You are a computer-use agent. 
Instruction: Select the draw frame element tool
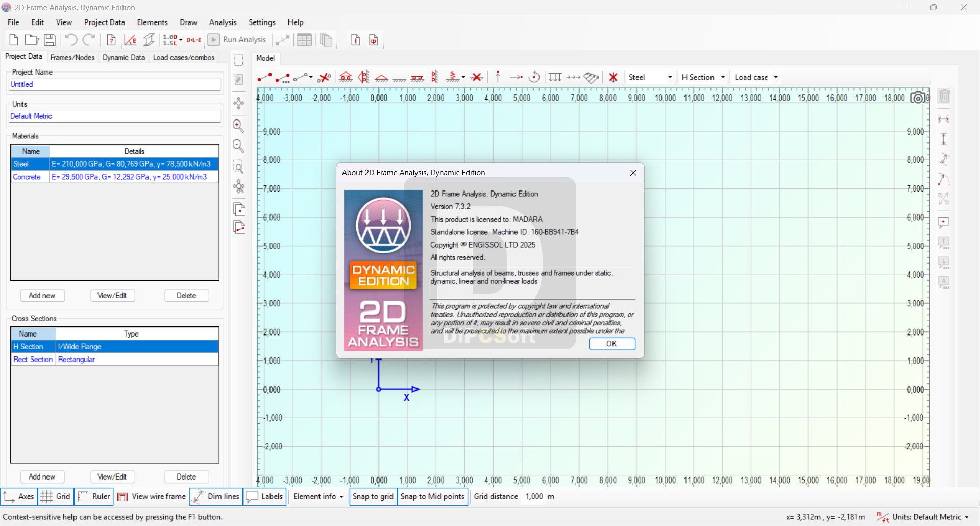click(x=264, y=77)
